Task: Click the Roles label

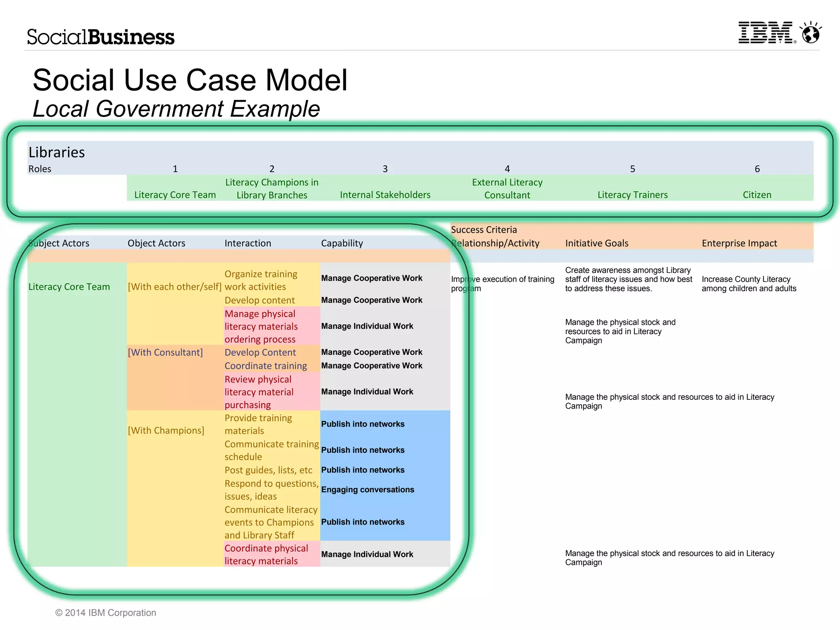Action: pos(40,169)
